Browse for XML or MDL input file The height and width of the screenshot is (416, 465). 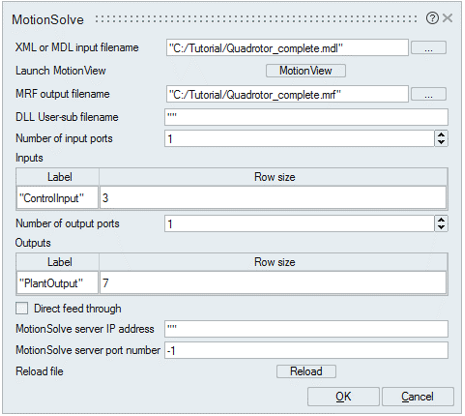click(x=429, y=48)
